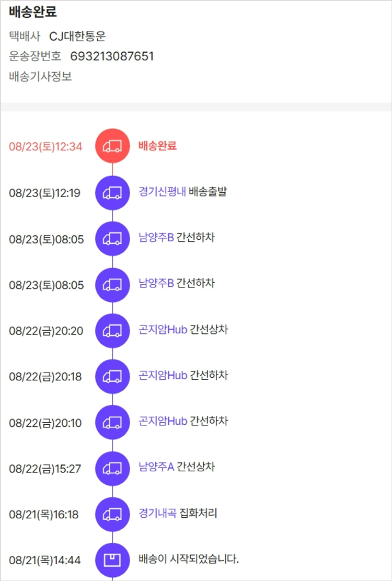392x581 pixels.
Task: Click the truck icon beside 경기내곡 집화처리
Action: [x=112, y=514]
